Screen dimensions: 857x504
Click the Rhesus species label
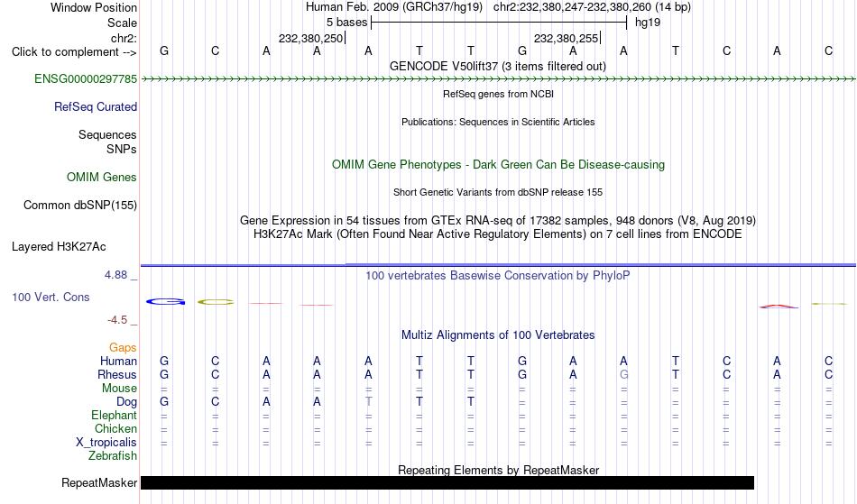117,374
